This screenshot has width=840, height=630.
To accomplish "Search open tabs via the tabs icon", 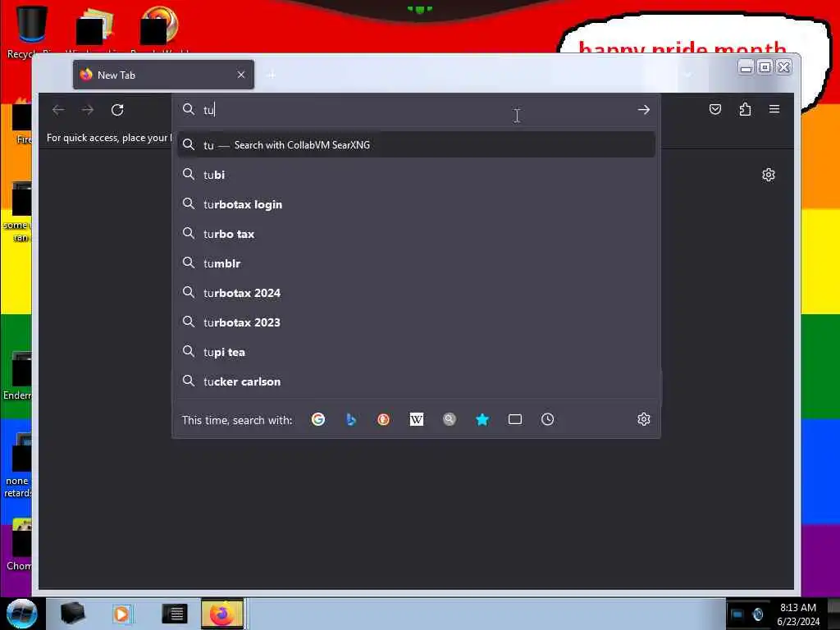I will pyautogui.click(x=515, y=419).
